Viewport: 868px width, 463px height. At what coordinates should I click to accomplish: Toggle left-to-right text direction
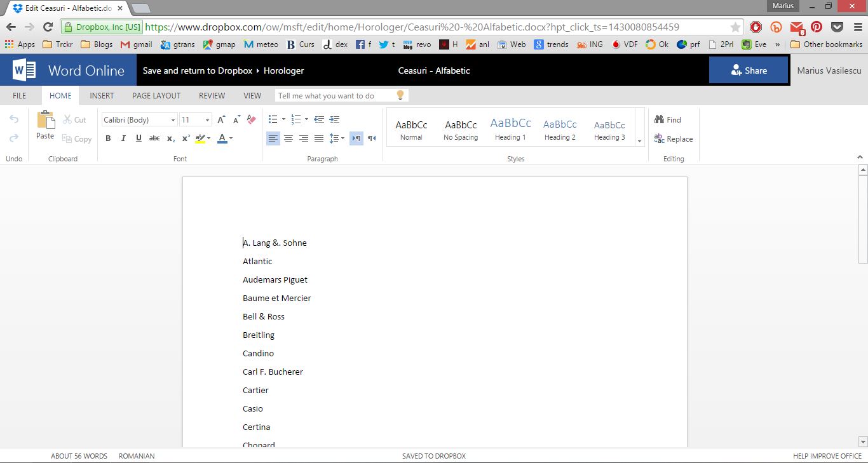tap(356, 138)
